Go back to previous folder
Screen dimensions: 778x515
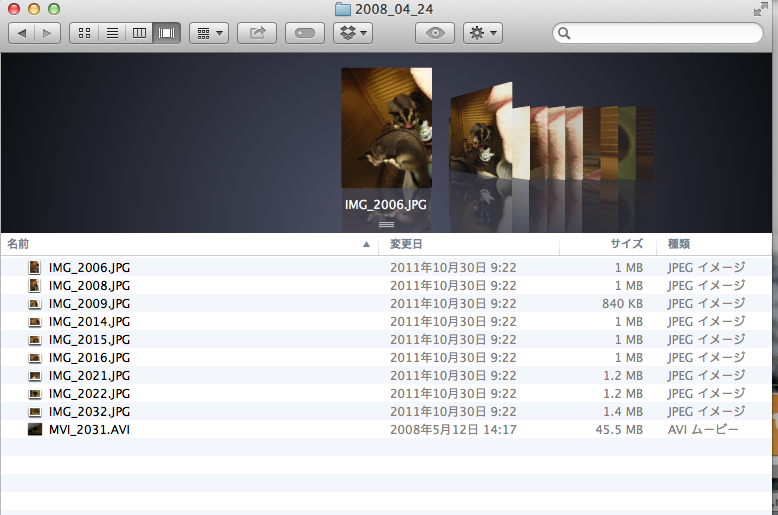(x=22, y=33)
